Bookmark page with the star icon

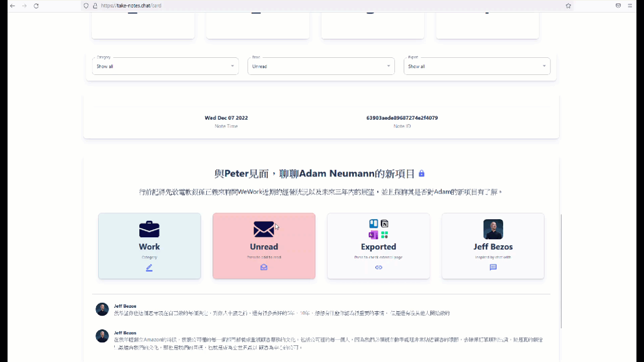pyautogui.click(x=568, y=6)
